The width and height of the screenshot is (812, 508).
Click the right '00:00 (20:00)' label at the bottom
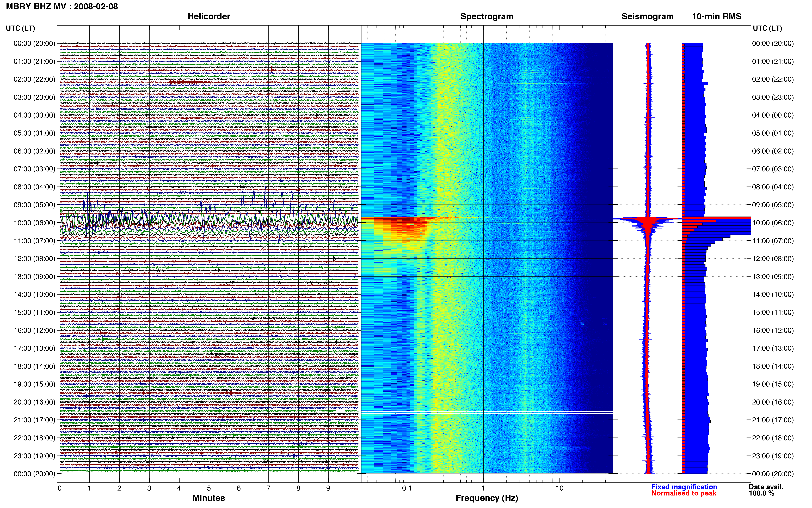773,474
